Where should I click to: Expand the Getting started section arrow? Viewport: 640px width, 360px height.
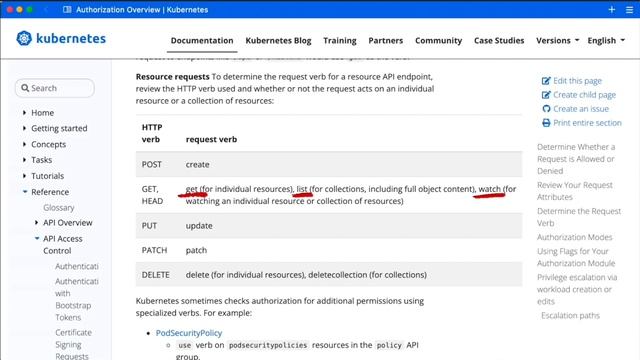pyautogui.click(x=24, y=128)
